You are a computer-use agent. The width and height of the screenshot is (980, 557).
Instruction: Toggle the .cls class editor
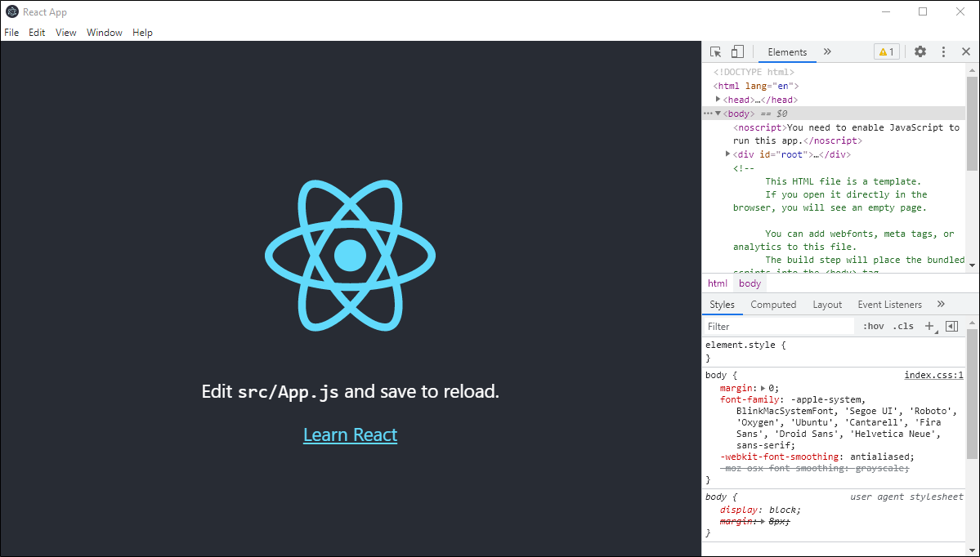coord(903,326)
